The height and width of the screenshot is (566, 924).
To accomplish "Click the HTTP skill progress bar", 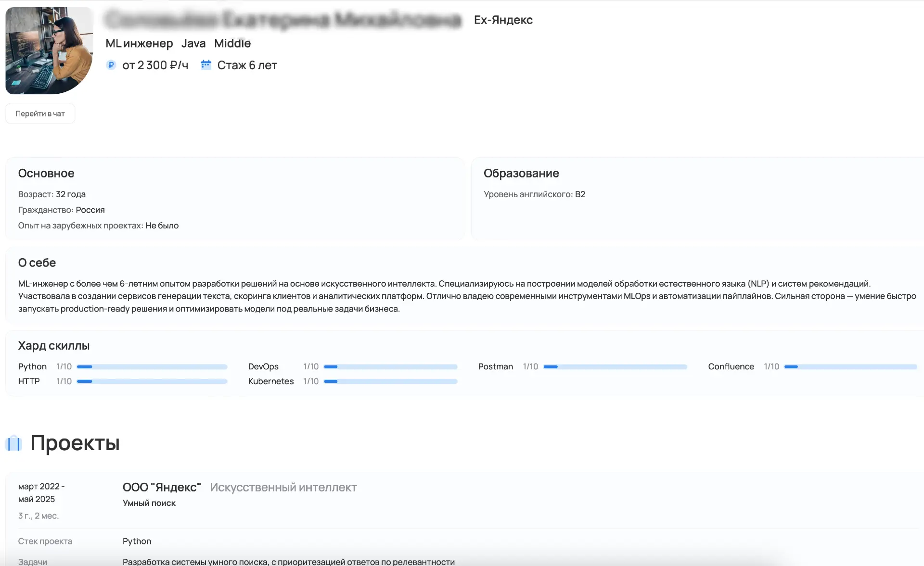I will 152,381.
